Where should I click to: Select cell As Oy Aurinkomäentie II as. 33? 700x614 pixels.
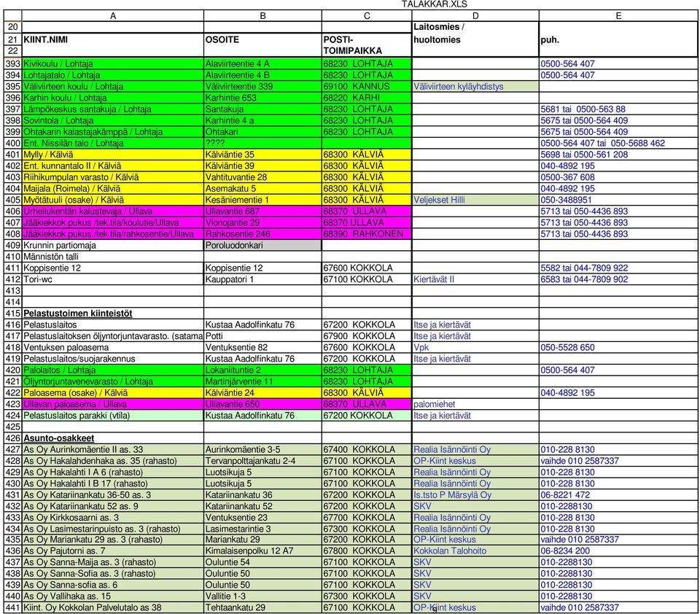pos(113,450)
